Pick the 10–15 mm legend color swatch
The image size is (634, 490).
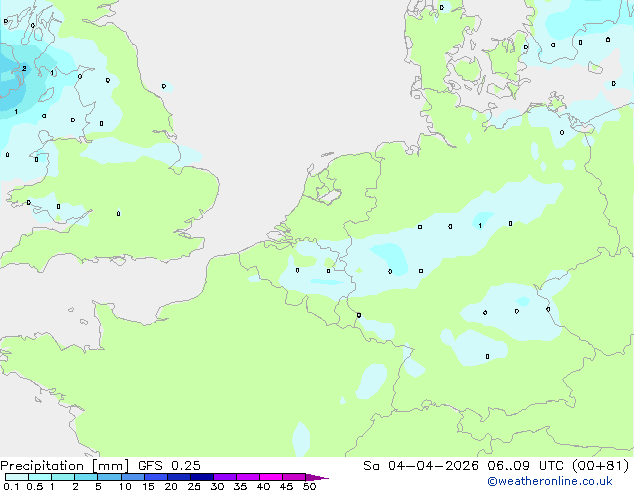(132, 477)
